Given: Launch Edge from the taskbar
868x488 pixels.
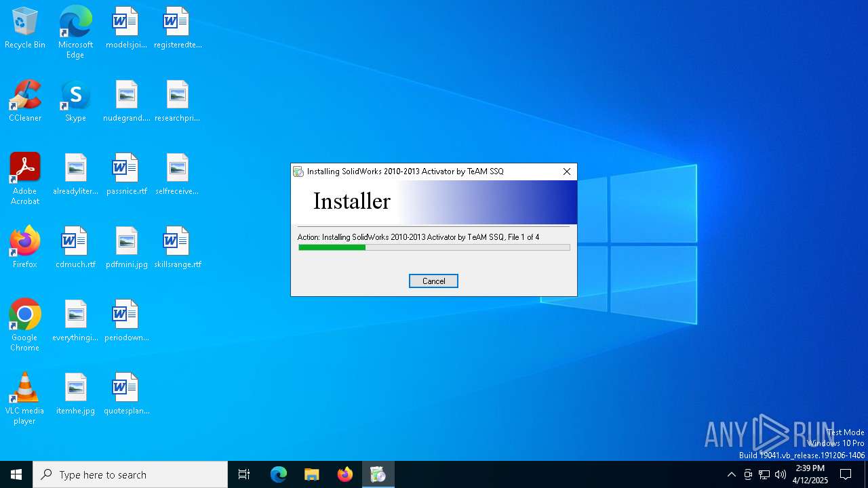Looking at the screenshot, I should click(x=279, y=474).
